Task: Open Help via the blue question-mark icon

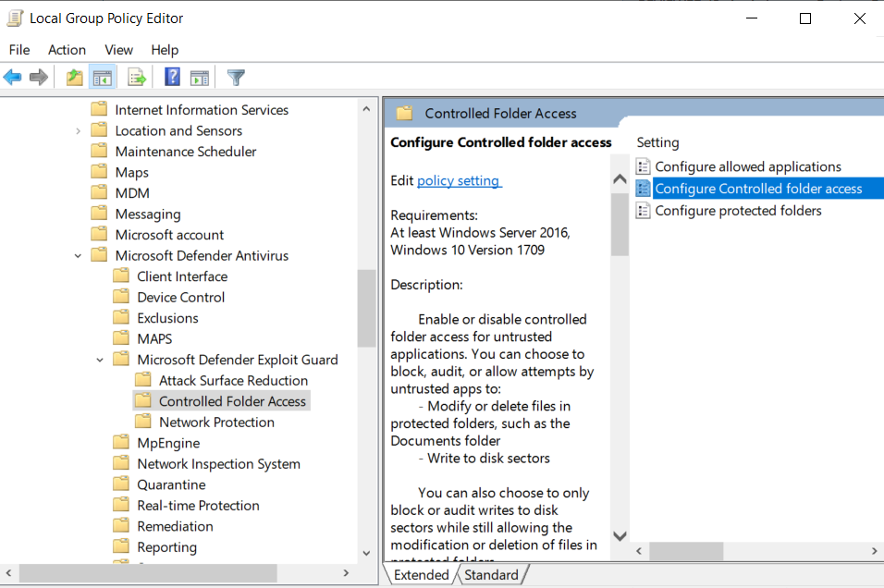Action: pos(172,78)
